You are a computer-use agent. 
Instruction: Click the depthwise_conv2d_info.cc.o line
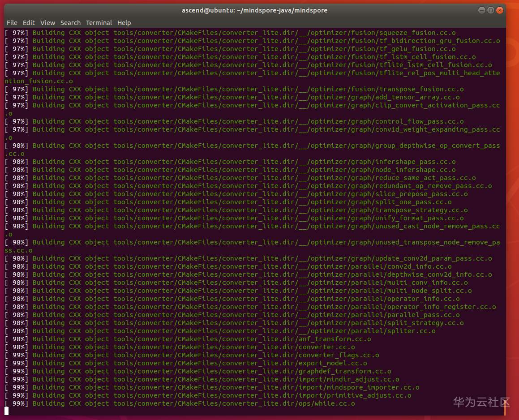[x=248, y=275]
